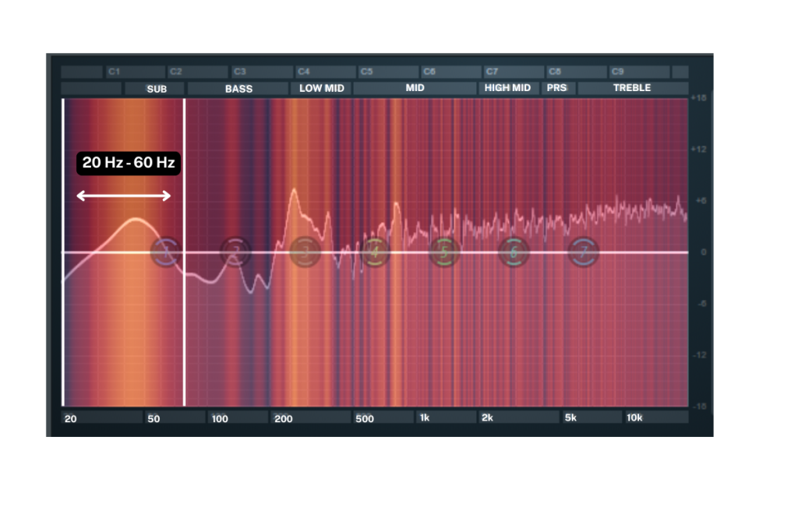
Task: Select the HIGH MID range label
Action: (507, 88)
